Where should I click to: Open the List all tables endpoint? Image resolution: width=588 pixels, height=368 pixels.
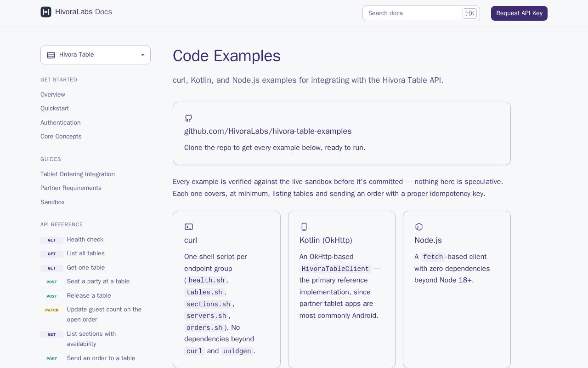tap(85, 253)
